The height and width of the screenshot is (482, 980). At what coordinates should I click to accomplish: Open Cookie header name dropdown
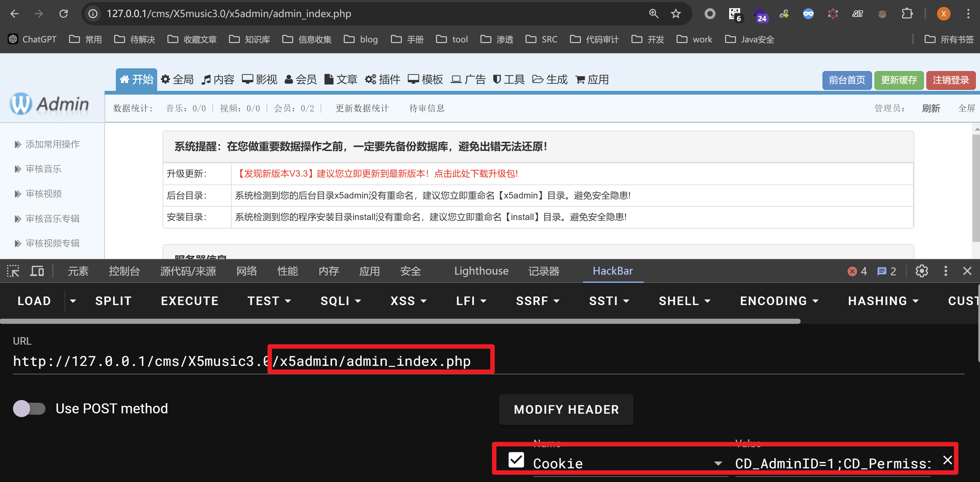(718, 463)
